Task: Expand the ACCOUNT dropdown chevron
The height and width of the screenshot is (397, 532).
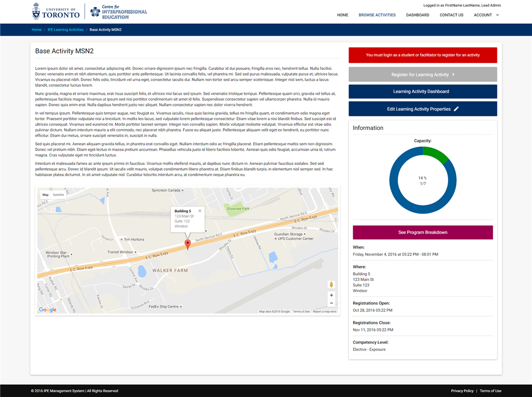Action: 497,15
